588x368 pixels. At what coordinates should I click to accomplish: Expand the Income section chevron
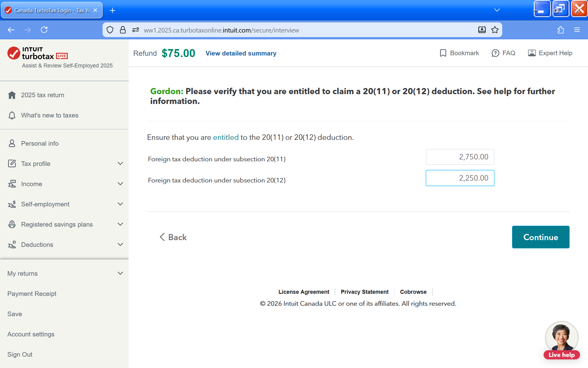point(120,184)
